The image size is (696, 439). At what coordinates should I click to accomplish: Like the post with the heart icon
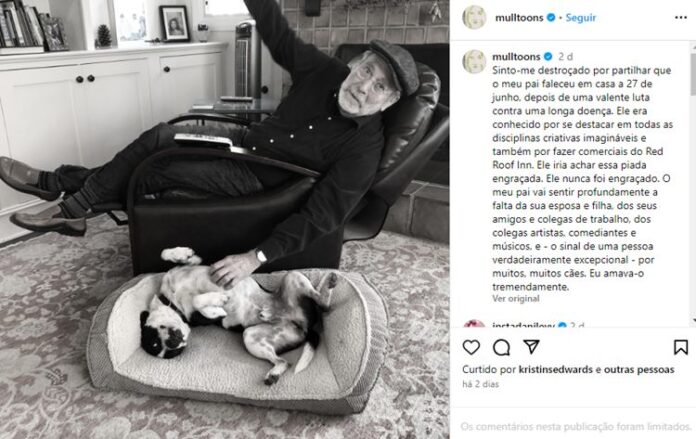point(471,347)
